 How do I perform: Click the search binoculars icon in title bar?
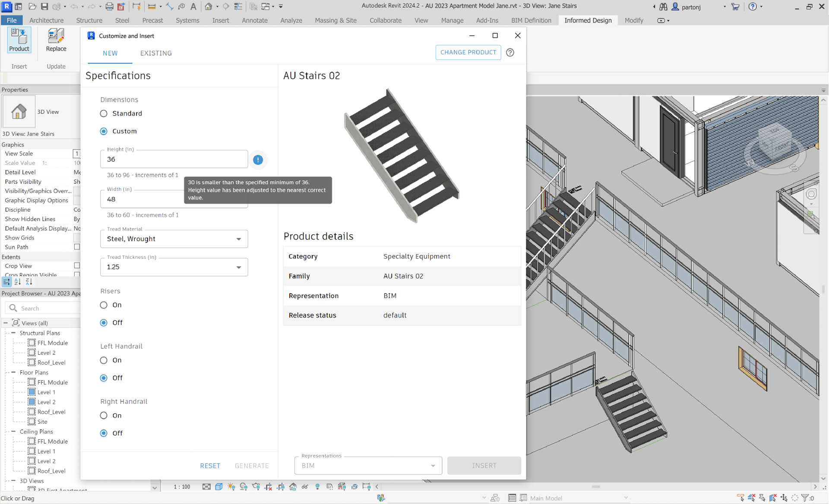(663, 6)
